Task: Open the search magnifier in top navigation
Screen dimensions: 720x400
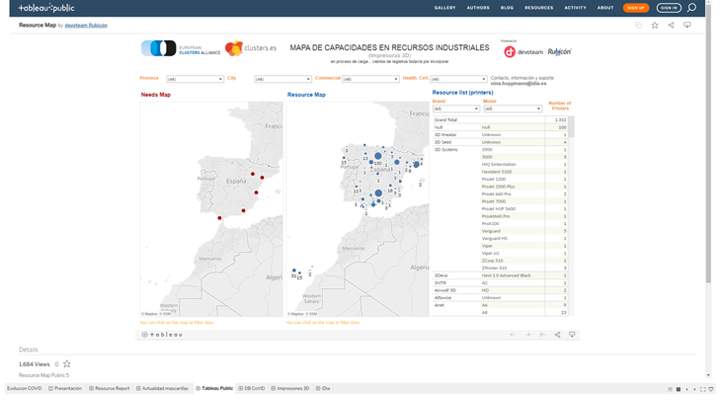Action: pyautogui.click(x=692, y=7)
